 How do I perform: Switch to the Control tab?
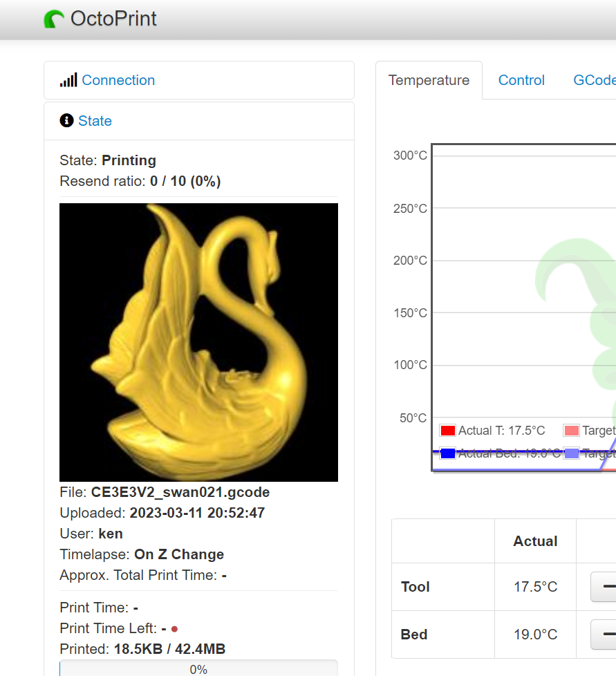click(521, 80)
